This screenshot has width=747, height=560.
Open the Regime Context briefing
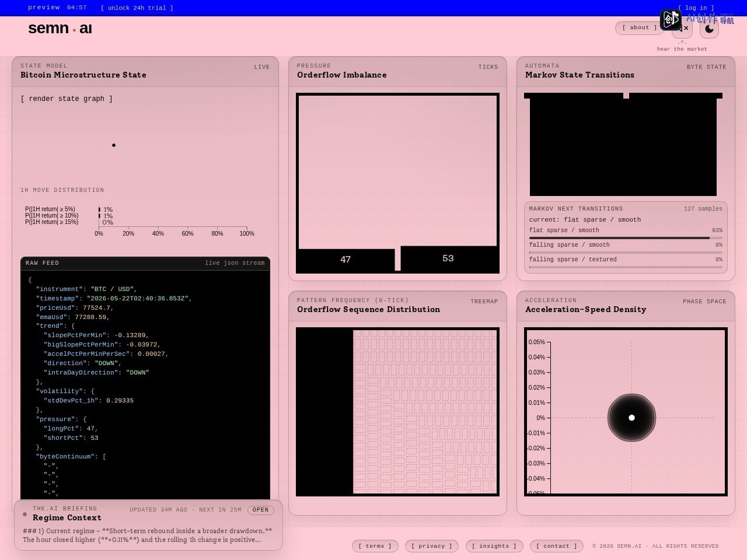pos(260,510)
